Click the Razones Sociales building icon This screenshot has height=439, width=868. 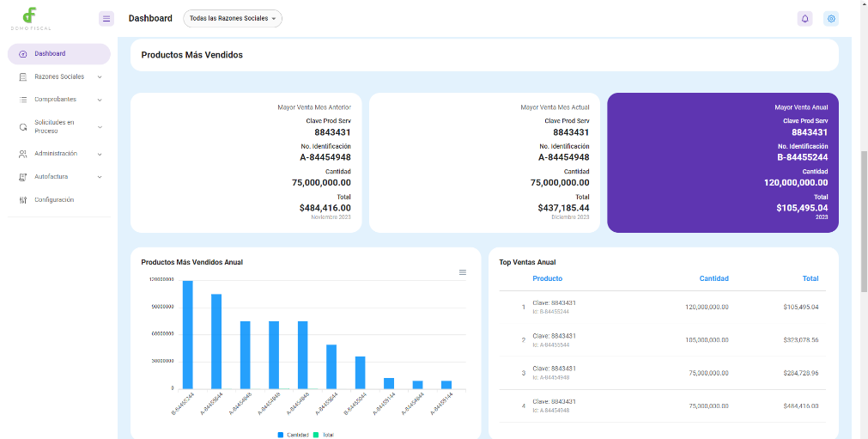pos(22,77)
